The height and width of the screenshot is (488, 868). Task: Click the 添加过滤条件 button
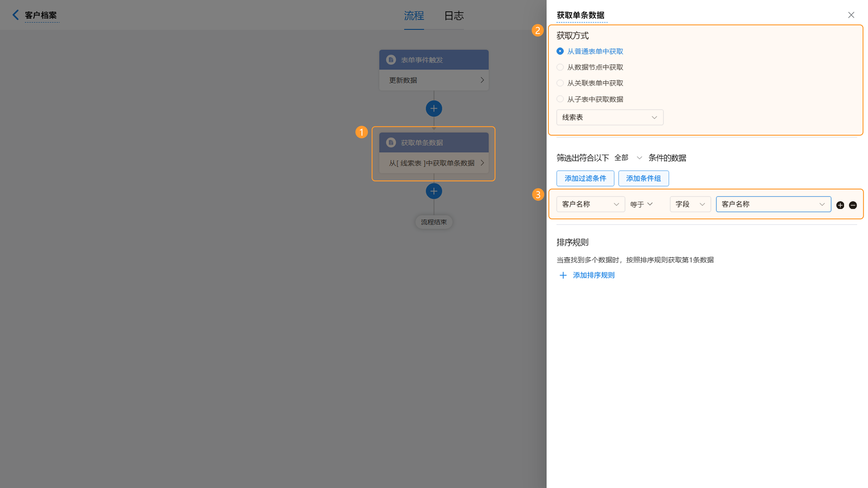585,178
